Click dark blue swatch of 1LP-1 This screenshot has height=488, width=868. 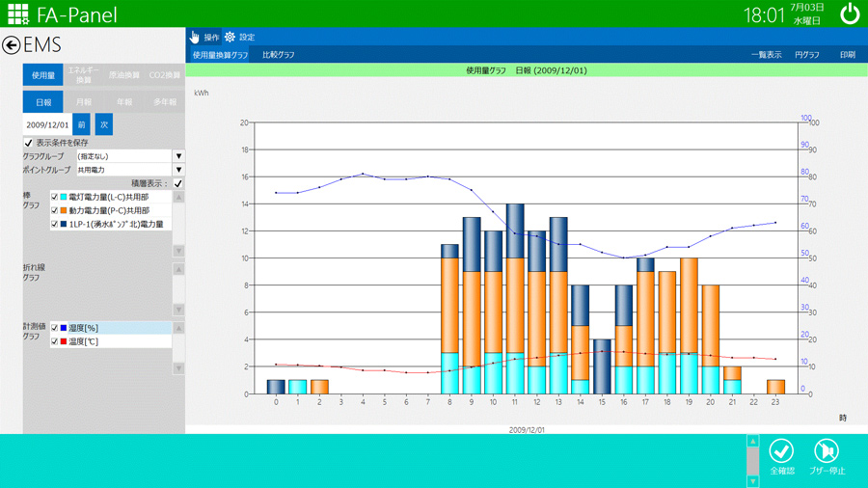click(64, 224)
